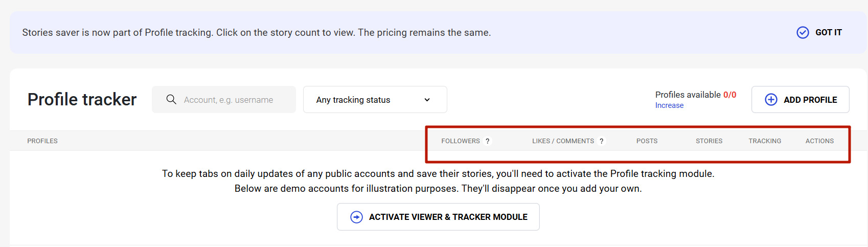868x247 pixels.
Task: Click the ADD PROFILE button
Action: coord(800,100)
